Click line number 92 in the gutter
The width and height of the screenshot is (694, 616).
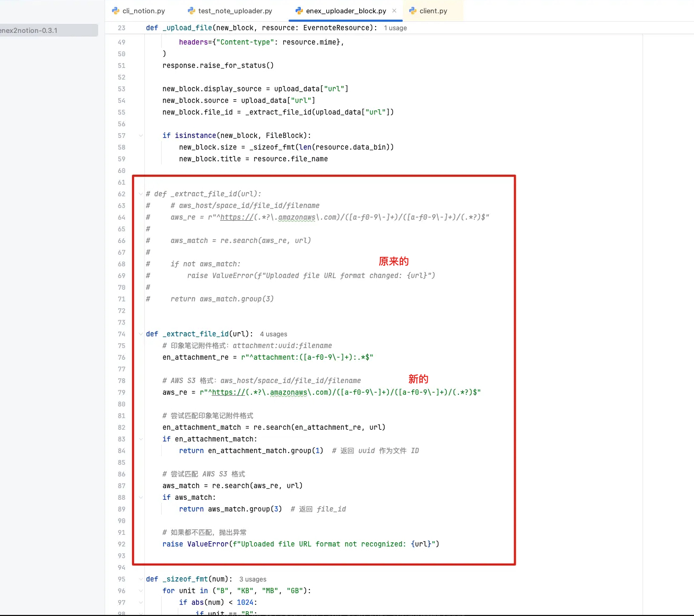click(122, 544)
